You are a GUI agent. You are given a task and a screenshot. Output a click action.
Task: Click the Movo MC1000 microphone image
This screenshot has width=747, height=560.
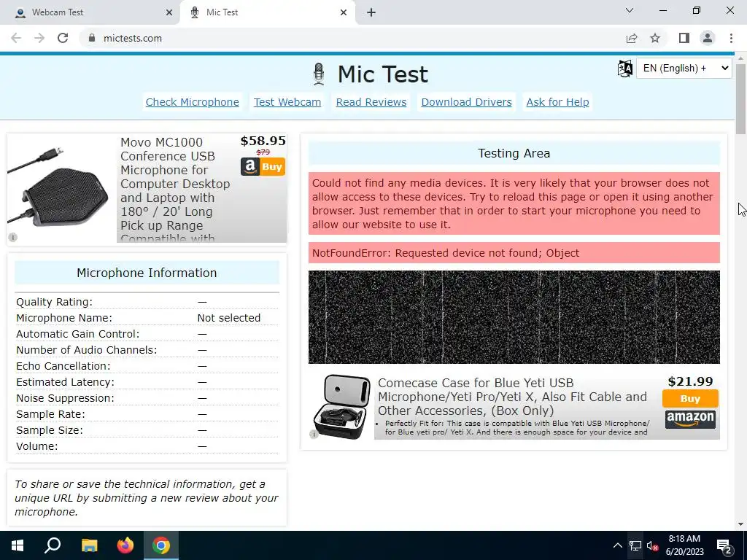tap(58, 187)
